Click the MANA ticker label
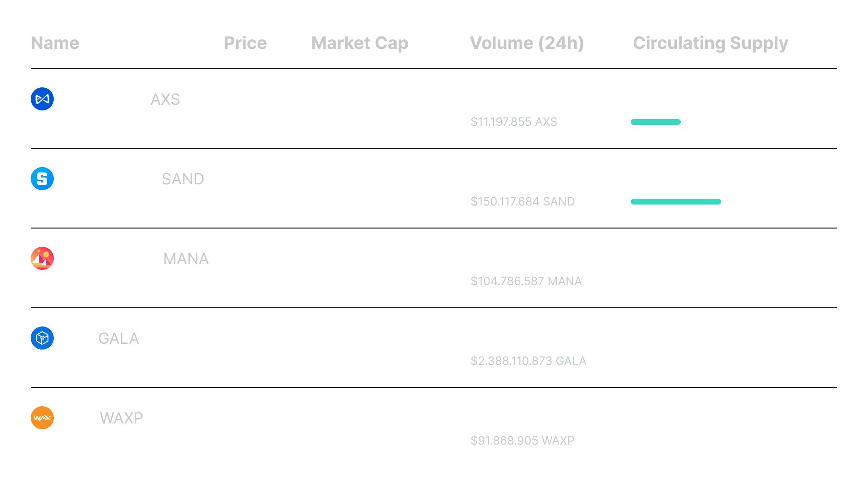868x483 pixels. pos(186,259)
